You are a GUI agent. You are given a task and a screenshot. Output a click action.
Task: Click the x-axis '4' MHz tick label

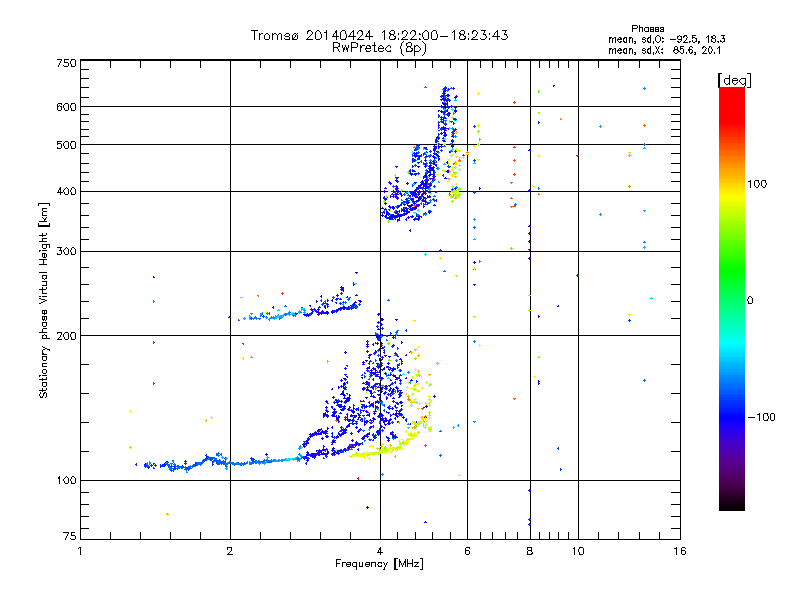[380, 551]
